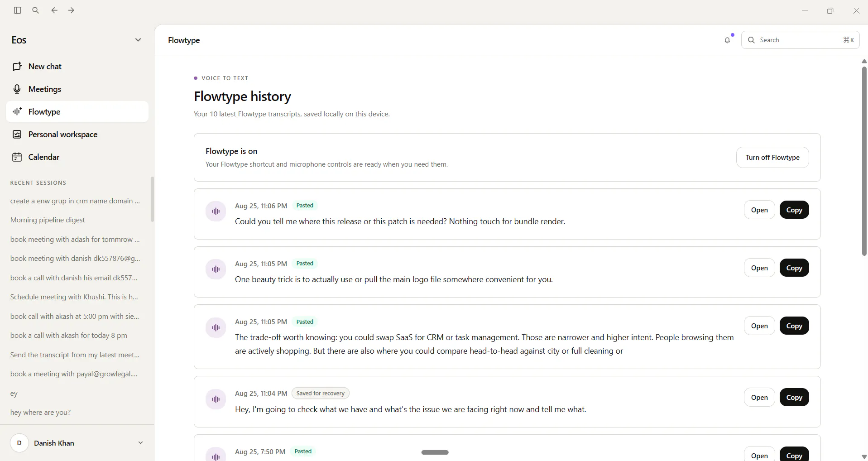Click the Personal workspace icon
The height and width of the screenshot is (461, 868).
tap(17, 134)
